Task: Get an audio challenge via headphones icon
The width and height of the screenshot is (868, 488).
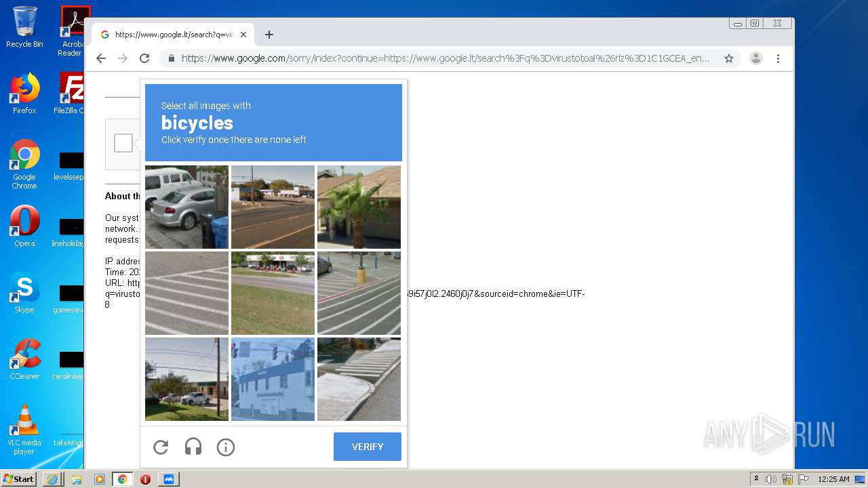Action: (x=193, y=447)
